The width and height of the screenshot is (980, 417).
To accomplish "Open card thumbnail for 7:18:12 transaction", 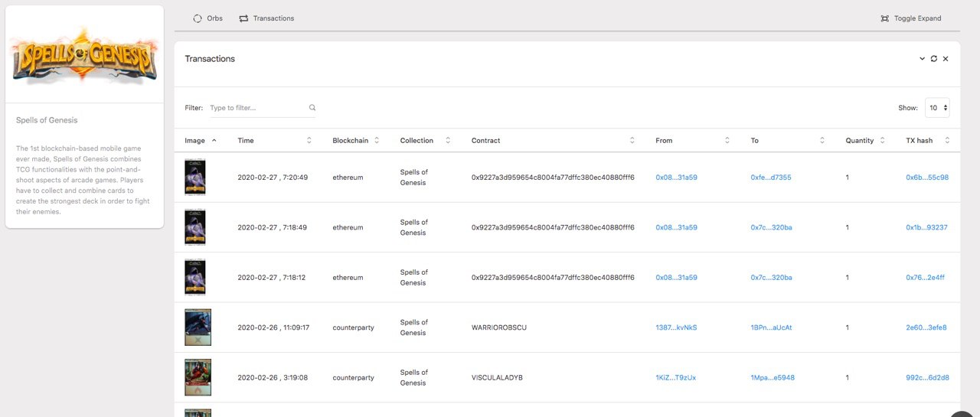I will pyautogui.click(x=195, y=277).
